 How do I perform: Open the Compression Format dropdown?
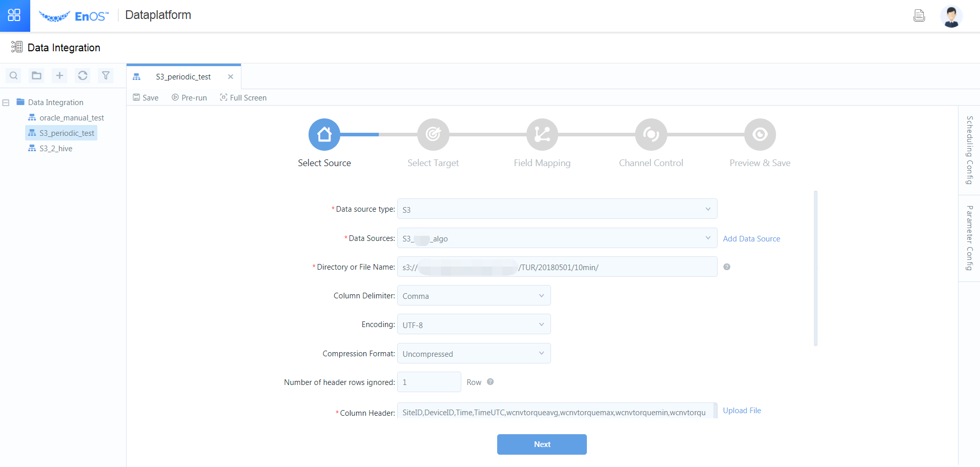[x=474, y=354]
